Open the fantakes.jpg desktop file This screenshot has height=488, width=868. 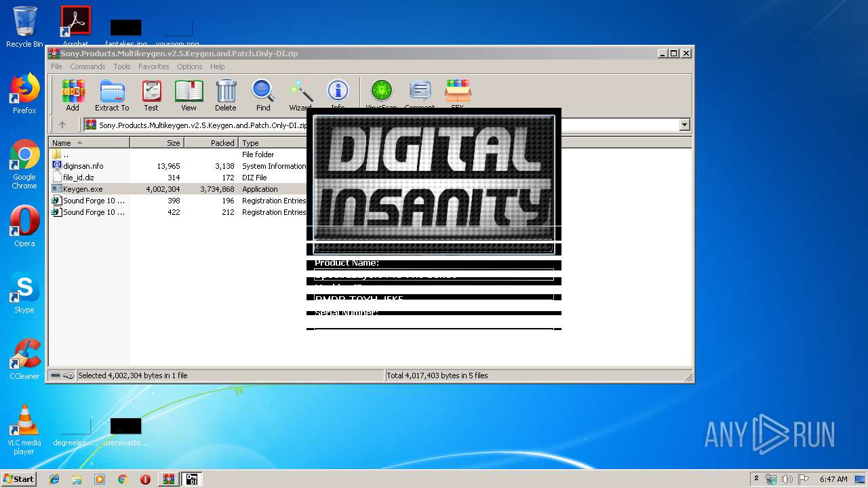click(x=125, y=33)
